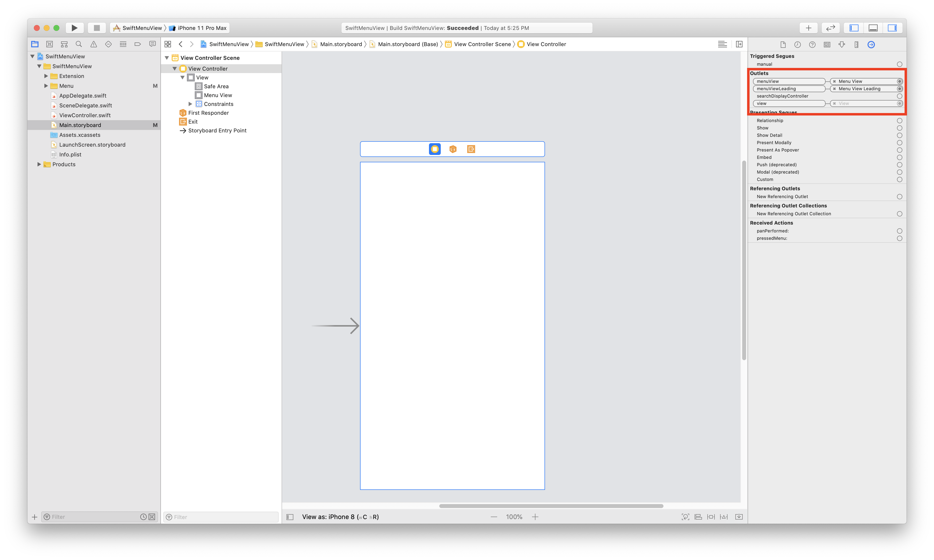Expand the Products folder
This screenshot has width=934, height=560.
39,165
